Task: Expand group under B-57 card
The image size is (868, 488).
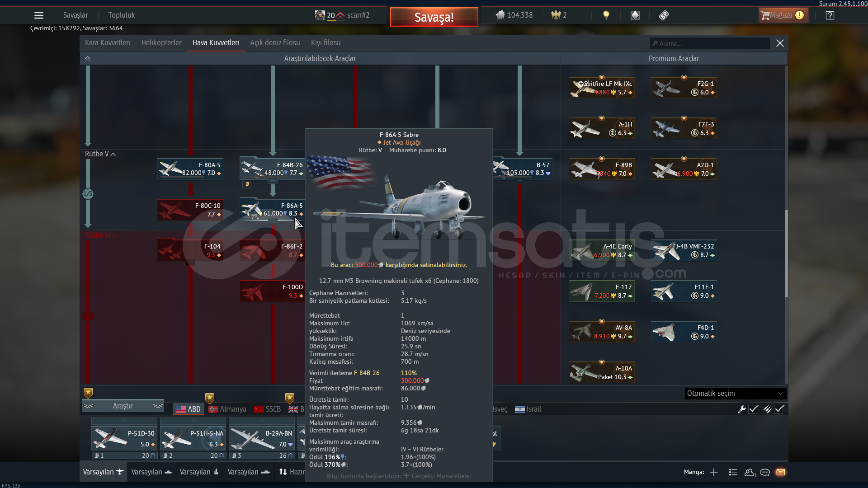Action: click(520, 181)
